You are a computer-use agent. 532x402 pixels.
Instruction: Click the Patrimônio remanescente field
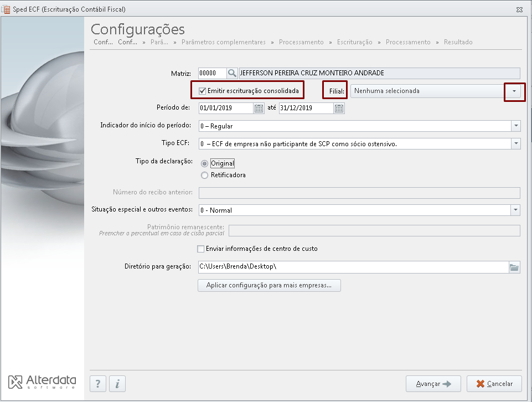point(374,231)
